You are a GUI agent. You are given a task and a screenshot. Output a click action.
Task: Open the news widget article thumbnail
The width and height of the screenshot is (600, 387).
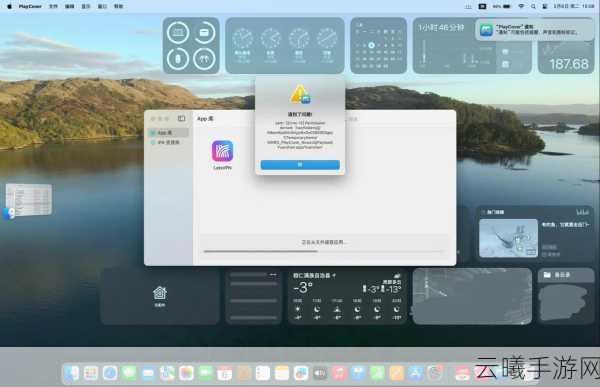point(508,238)
